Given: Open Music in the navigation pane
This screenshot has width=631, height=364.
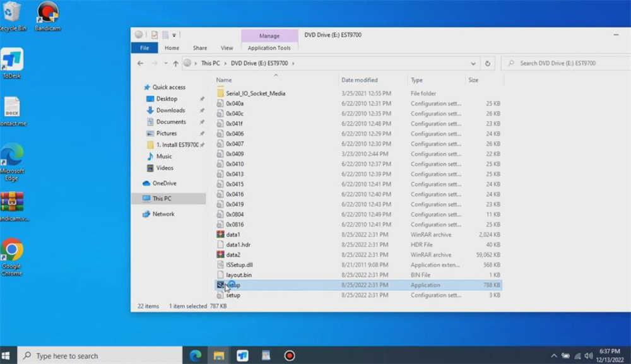Looking at the screenshot, I should tap(164, 156).
